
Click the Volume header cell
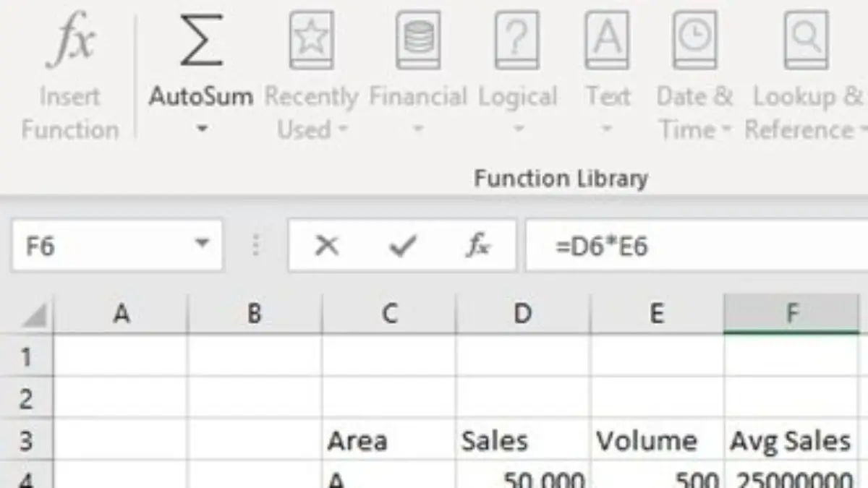657,440
